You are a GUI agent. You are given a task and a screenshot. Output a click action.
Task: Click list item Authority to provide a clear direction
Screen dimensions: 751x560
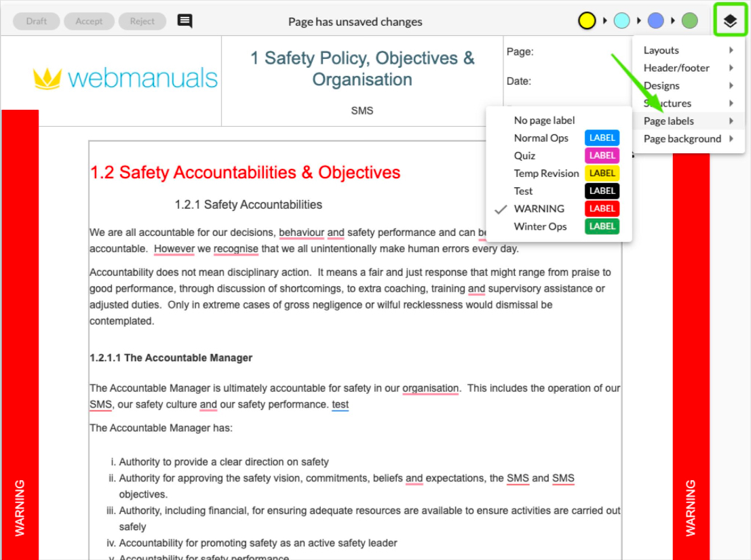pyautogui.click(x=224, y=462)
